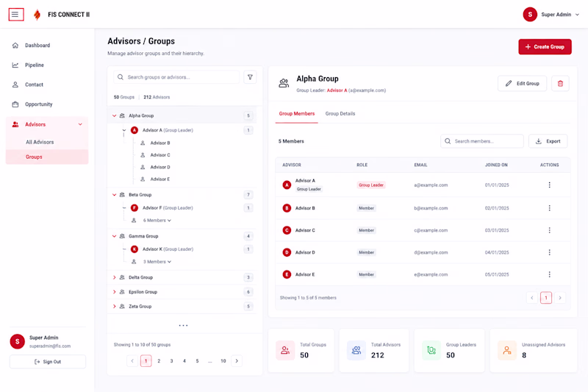
Task: Collapse the Advisors sidebar section
Action: coord(80,124)
